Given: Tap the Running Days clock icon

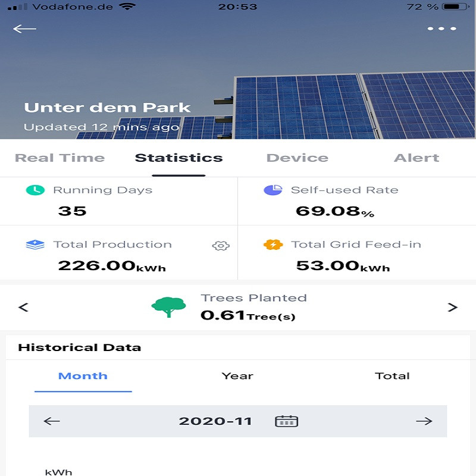Looking at the screenshot, I should [x=35, y=190].
